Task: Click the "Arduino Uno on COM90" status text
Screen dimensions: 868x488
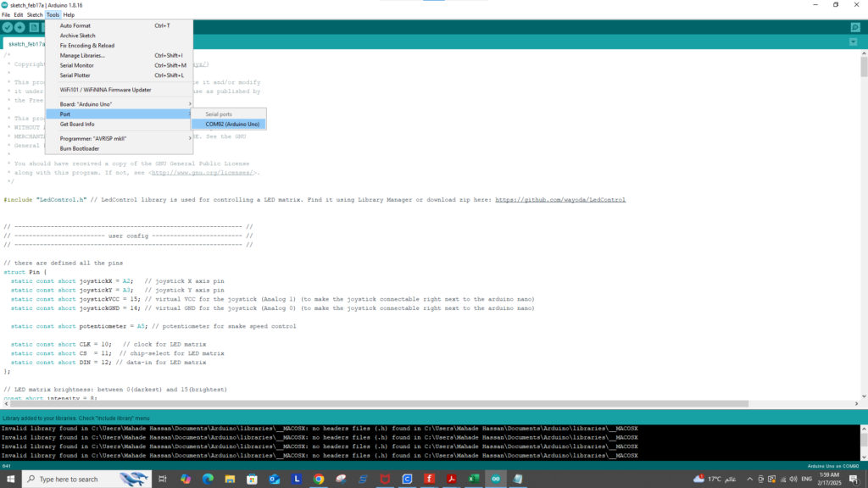Action: coord(833,466)
